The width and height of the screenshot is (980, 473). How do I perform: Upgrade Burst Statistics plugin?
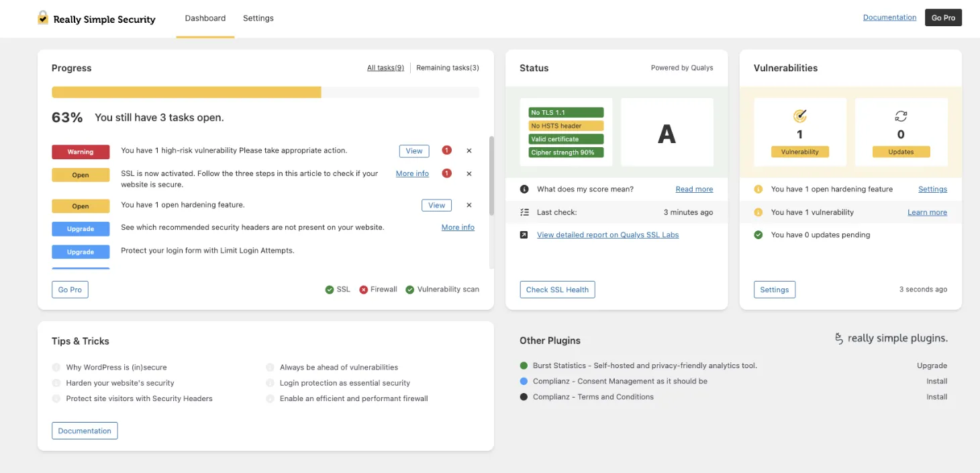(932, 365)
